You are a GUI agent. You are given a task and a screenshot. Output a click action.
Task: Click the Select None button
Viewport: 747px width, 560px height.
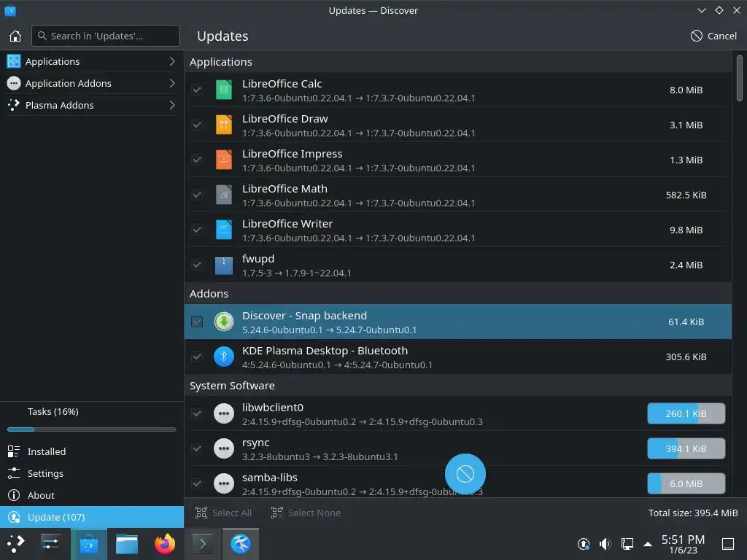(306, 513)
